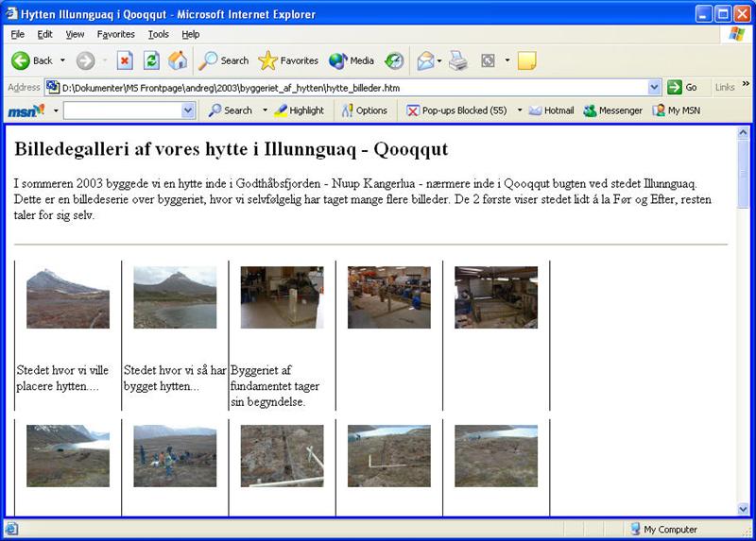
Task: Open the Favorites menu
Action: [x=115, y=34]
